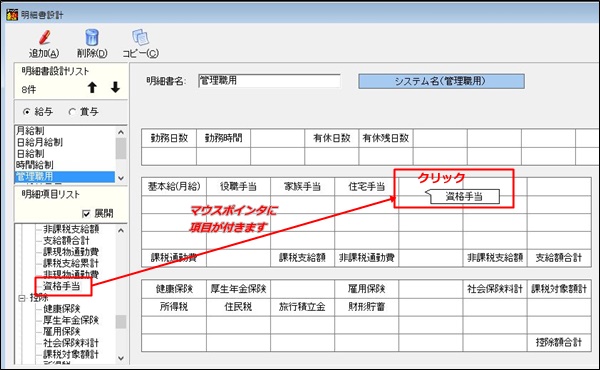Select 資格手当 in item tree

pyautogui.click(x=62, y=286)
